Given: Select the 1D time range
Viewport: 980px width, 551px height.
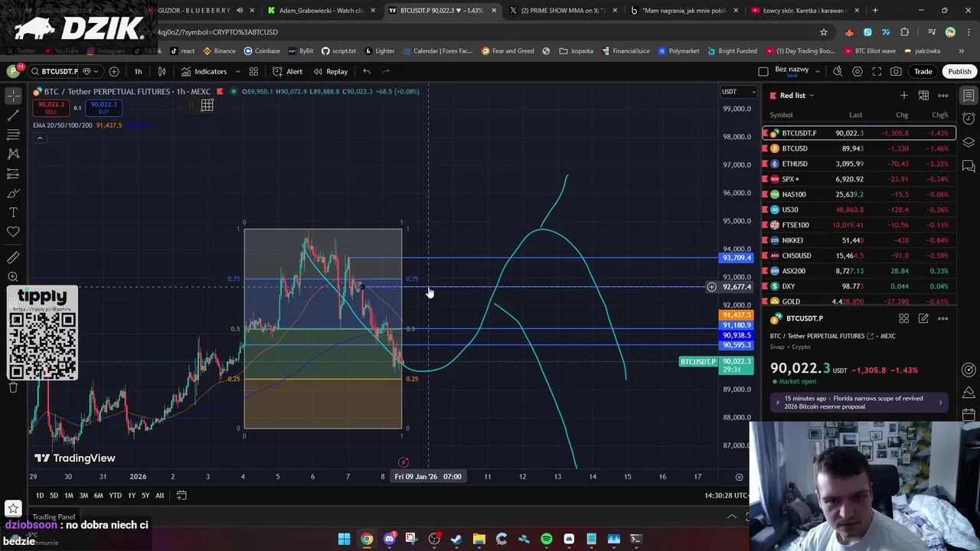Looking at the screenshot, I should (x=40, y=495).
